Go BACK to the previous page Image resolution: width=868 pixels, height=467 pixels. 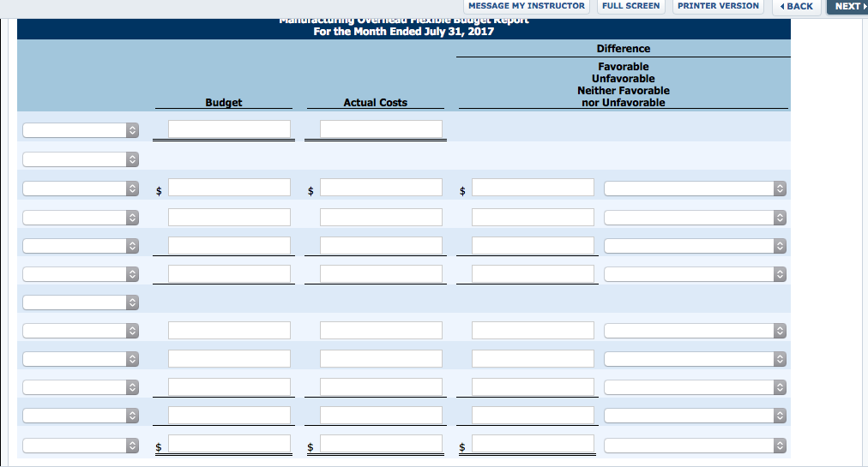coord(796,7)
